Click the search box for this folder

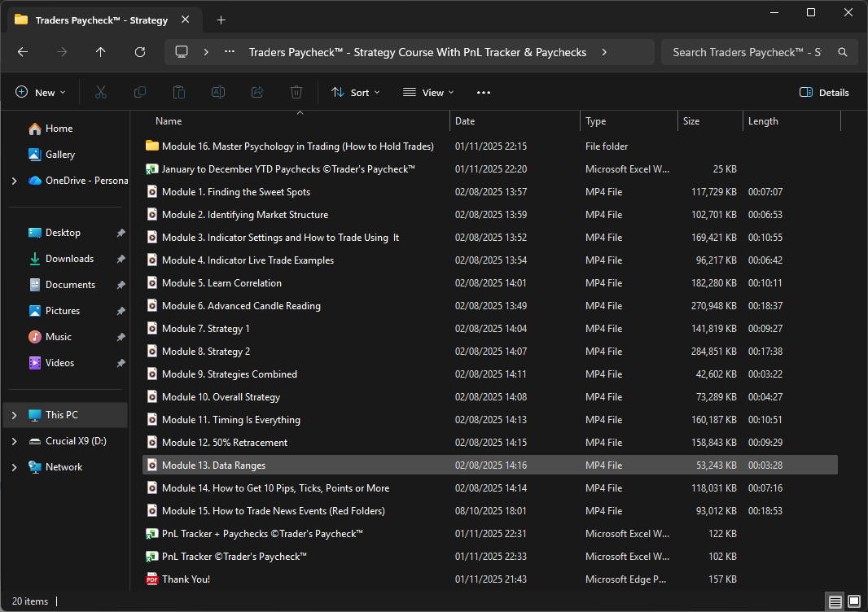pyautogui.click(x=747, y=52)
